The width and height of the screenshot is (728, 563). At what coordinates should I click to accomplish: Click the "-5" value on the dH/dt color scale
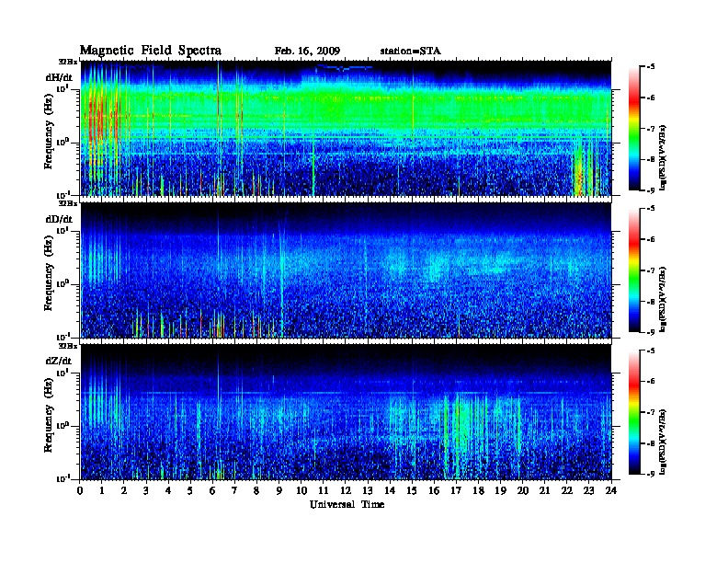click(x=651, y=67)
